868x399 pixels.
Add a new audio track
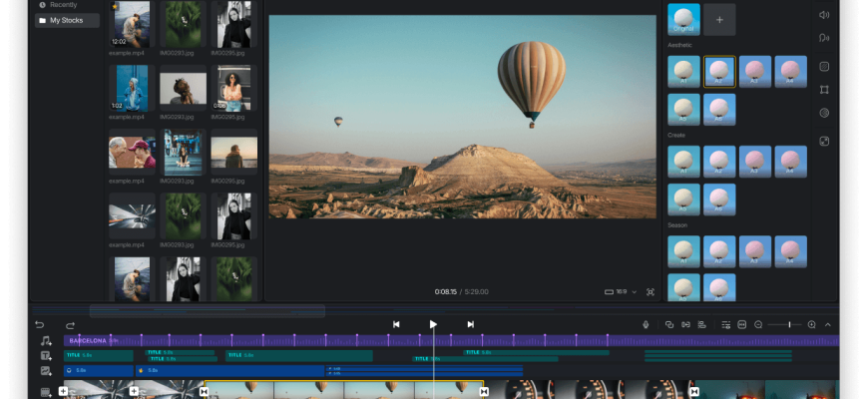tap(46, 341)
